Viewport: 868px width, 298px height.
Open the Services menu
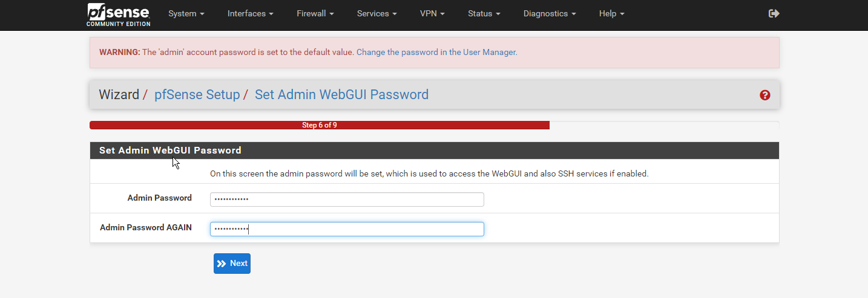pyautogui.click(x=377, y=13)
